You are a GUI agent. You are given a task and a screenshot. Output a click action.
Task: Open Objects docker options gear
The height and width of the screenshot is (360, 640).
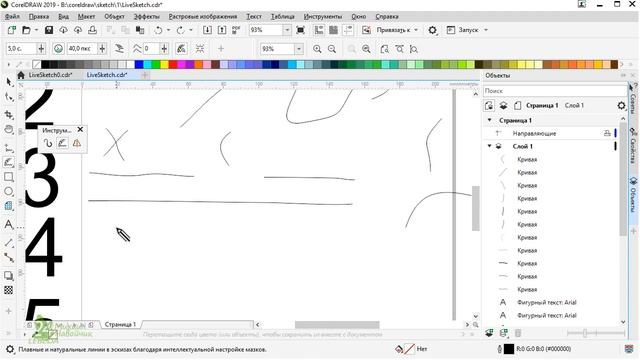click(621, 106)
